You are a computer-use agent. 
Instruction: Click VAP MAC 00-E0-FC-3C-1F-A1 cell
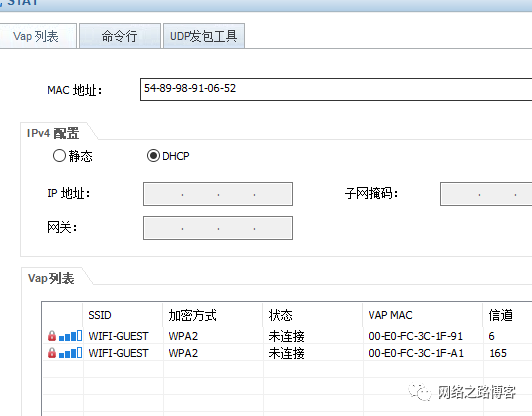(416, 353)
